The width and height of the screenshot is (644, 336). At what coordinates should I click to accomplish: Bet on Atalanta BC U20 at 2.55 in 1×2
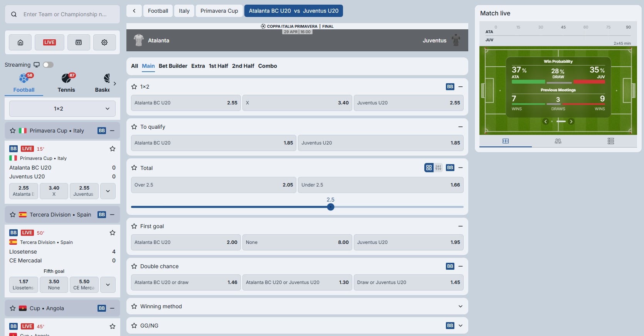186,103
